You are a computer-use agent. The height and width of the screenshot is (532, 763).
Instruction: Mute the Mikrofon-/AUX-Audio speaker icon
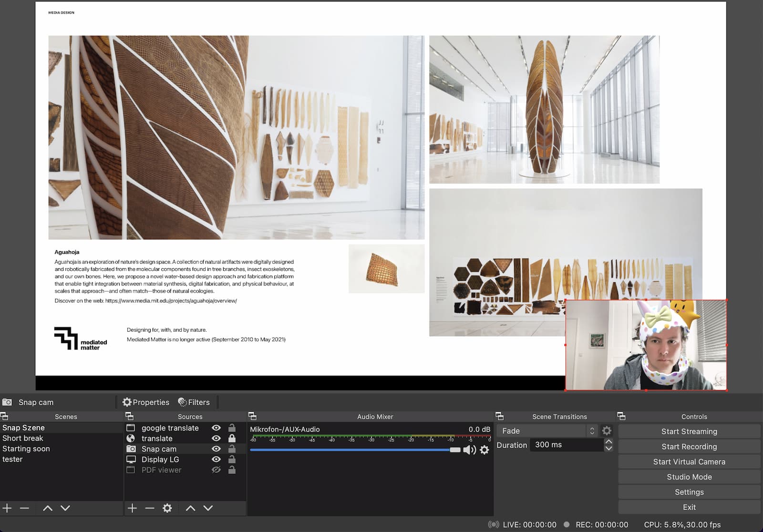click(469, 450)
